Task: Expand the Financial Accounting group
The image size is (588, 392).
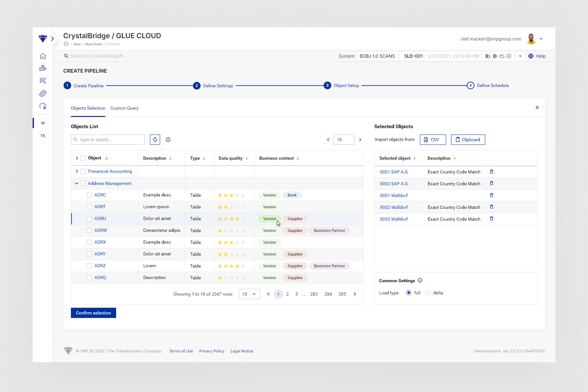Action: pos(77,171)
